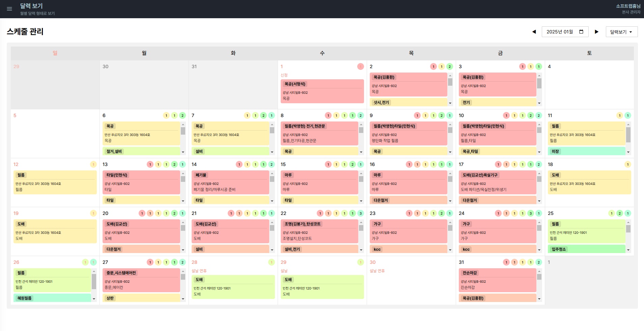Open the hamburger navigation menu
This screenshot has height=331, width=644.
coord(9,9)
